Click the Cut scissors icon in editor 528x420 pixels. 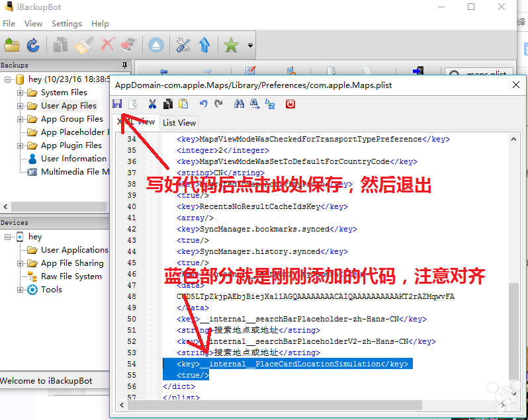pyautogui.click(x=152, y=104)
